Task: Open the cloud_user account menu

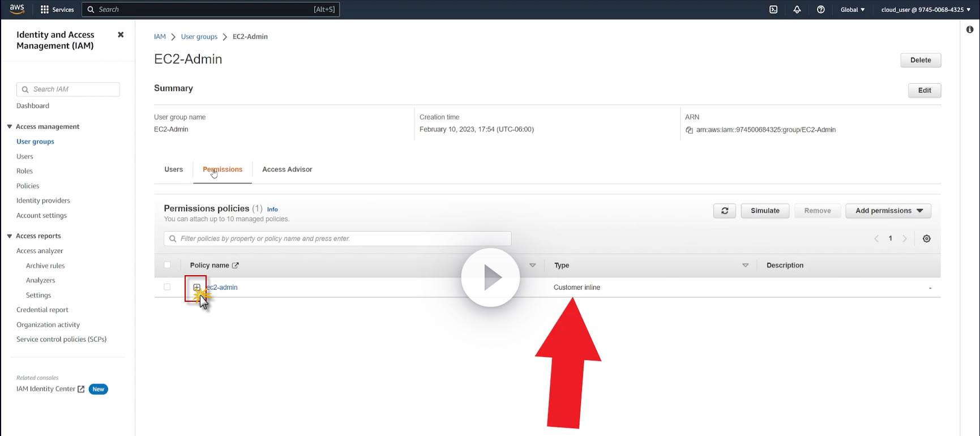Action: click(x=926, y=10)
